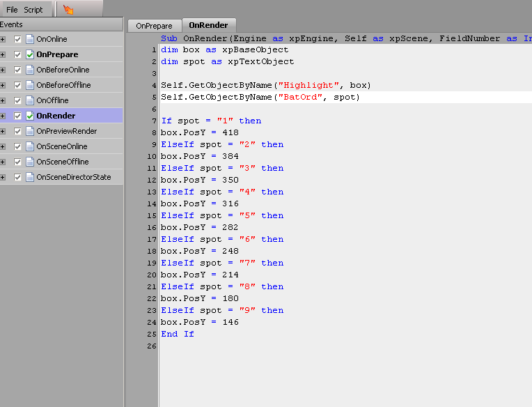Click the OnOnline event document icon
This screenshot has height=407, width=532.
30,39
